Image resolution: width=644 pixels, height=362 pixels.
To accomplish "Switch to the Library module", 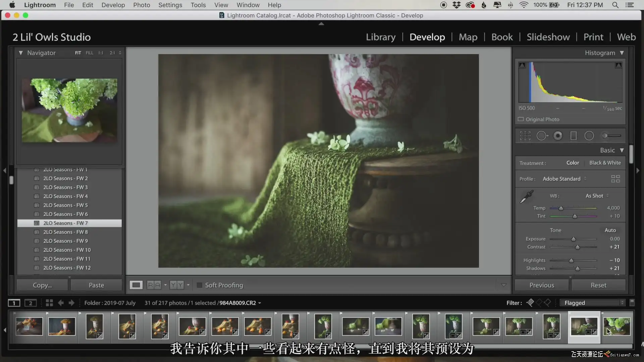I will pos(381,37).
